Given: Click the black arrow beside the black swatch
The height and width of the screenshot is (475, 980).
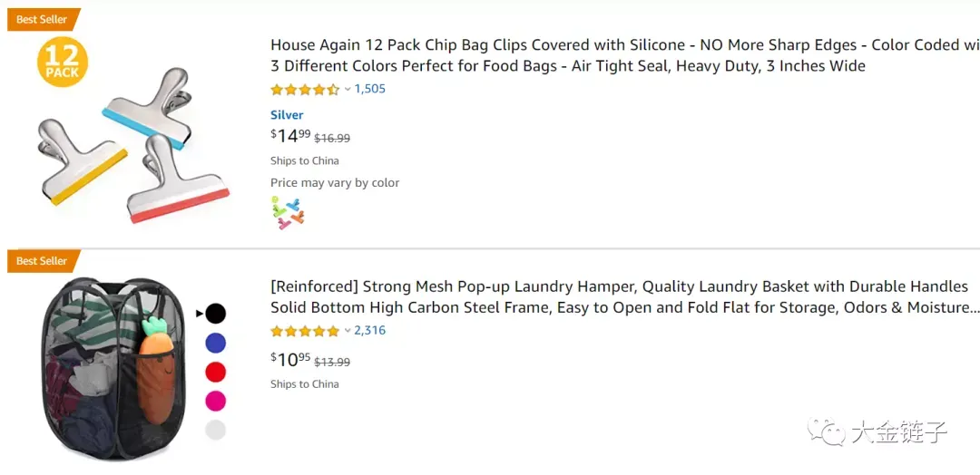Looking at the screenshot, I should 200,314.
